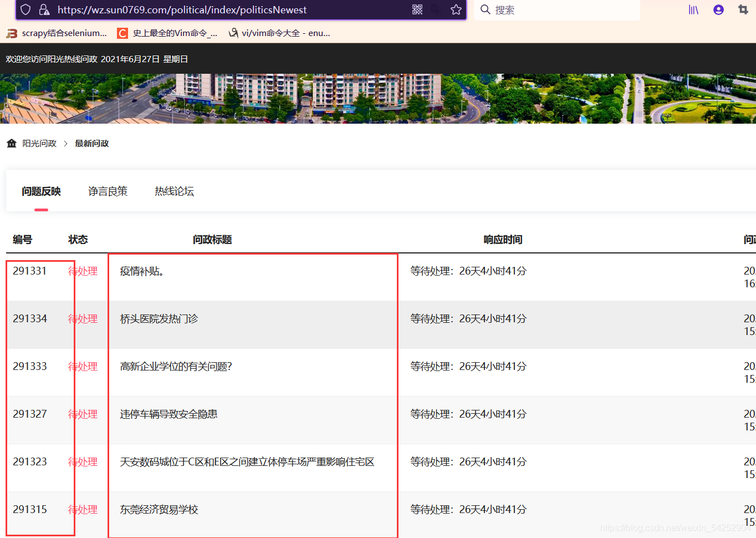Image resolution: width=756 pixels, height=538 pixels.
Task: Select the 问题反映 tab
Action: pos(42,191)
